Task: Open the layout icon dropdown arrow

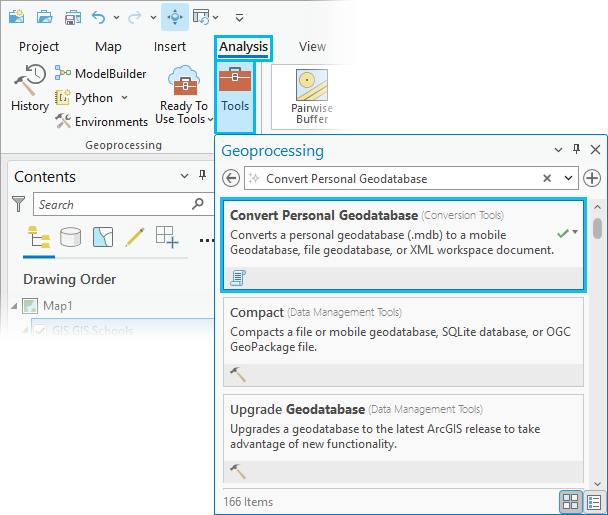Action: click(x=216, y=17)
